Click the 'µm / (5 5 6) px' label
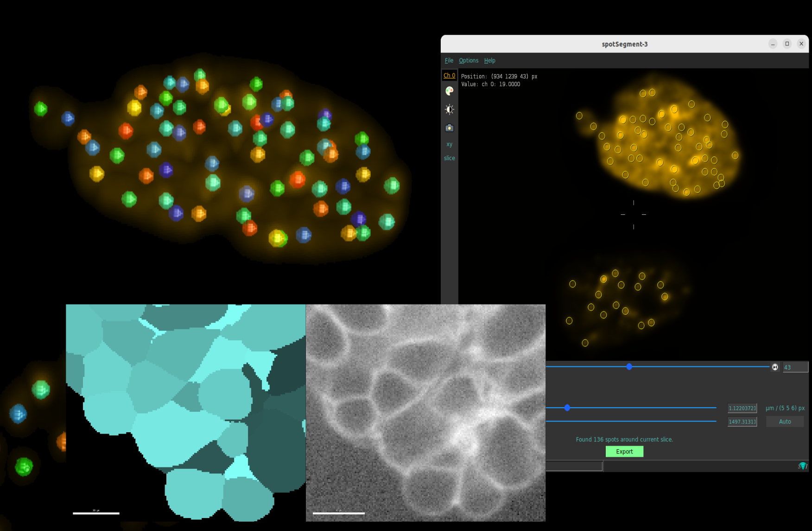Image resolution: width=812 pixels, height=531 pixels. (x=785, y=408)
